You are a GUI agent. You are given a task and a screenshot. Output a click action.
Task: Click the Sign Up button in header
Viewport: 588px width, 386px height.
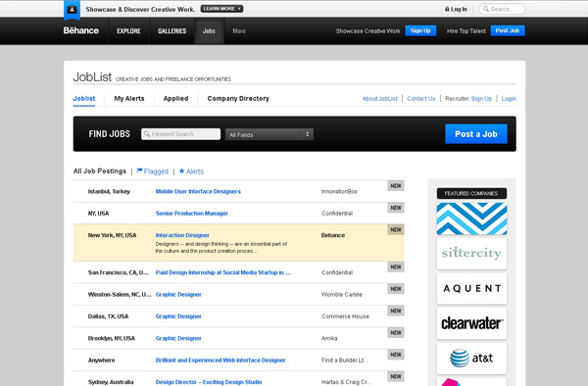(420, 30)
